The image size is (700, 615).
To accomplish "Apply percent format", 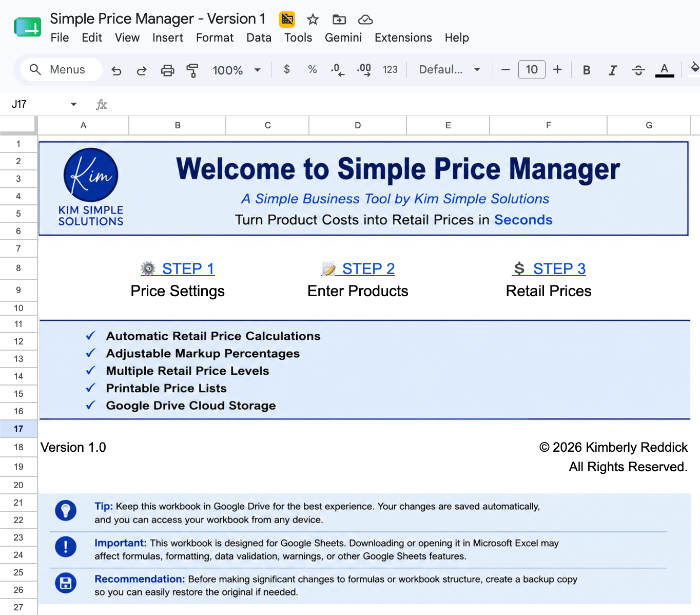I will coord(312,69).
